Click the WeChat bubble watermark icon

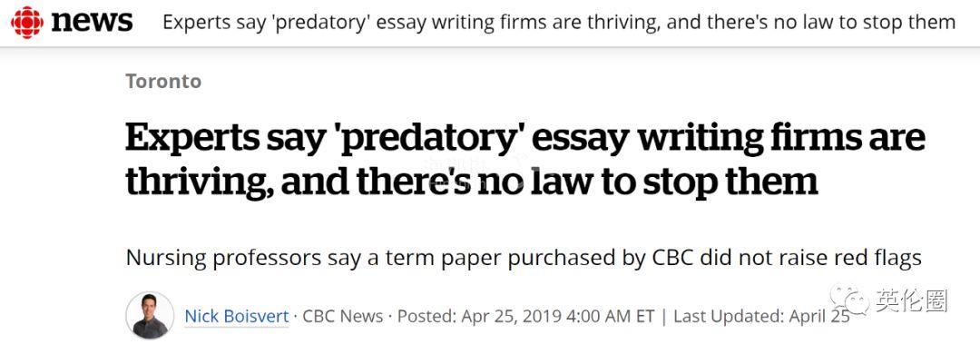(849, 300)
